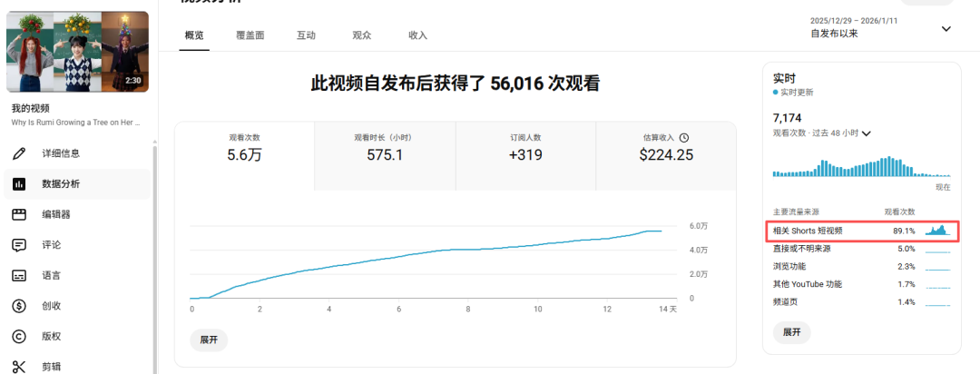Select the 观众 tab
The width and height of the screenshot is (980, 374).
[362, 35]
